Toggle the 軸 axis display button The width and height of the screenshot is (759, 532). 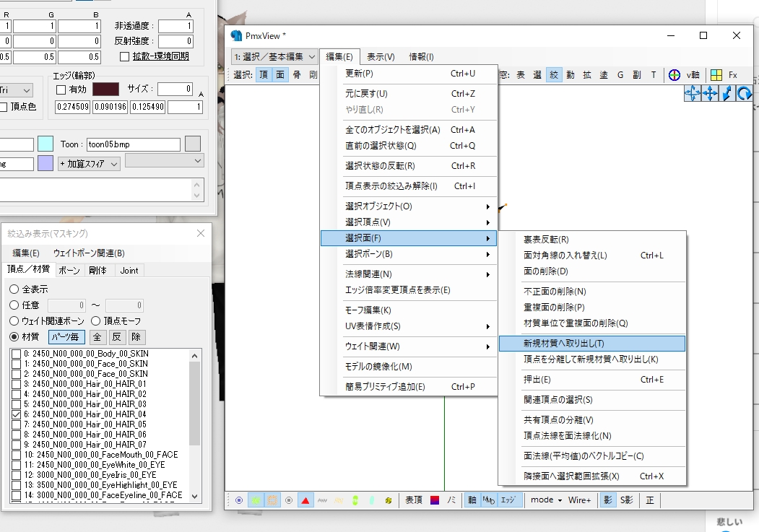point(472,500)
